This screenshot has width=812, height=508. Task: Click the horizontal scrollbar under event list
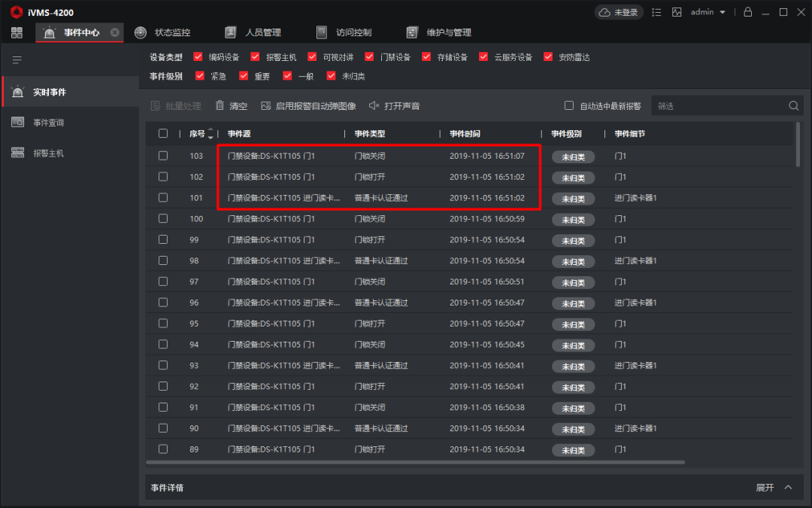(x=414, y=462)
